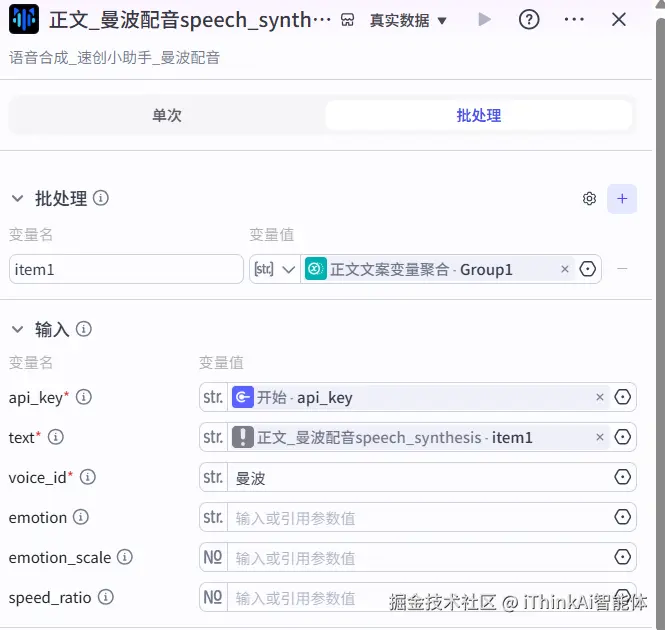Switch to the 单次 tab
This screenshot has width=665, height=630.
click(167, 115)
